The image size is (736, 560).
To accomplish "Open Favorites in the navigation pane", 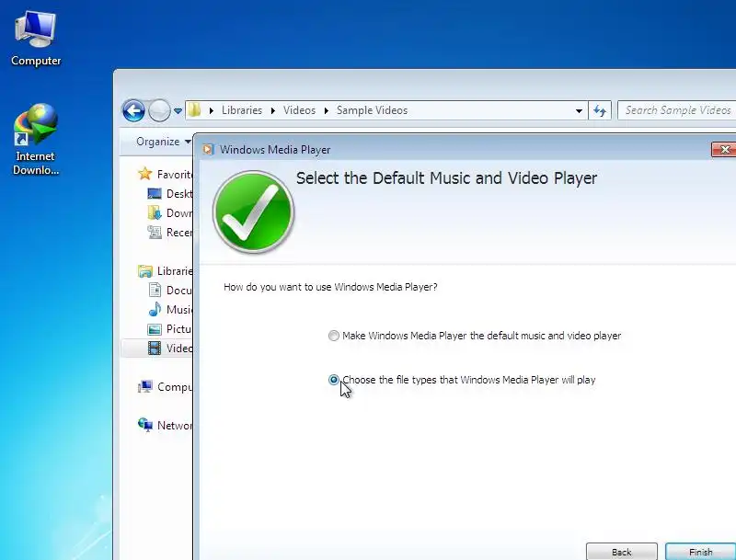I will [x=175, y=175].
